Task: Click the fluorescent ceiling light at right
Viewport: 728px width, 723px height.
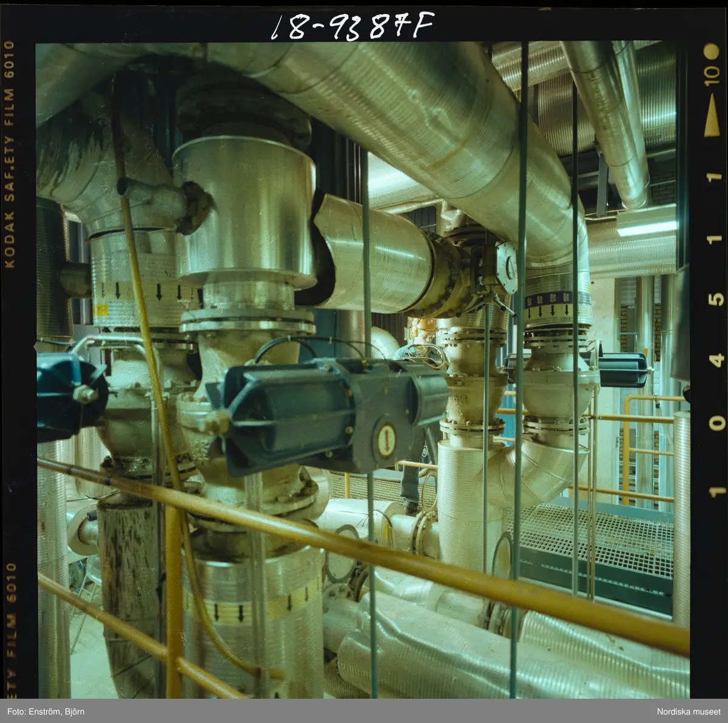Action: pos(645,227)
